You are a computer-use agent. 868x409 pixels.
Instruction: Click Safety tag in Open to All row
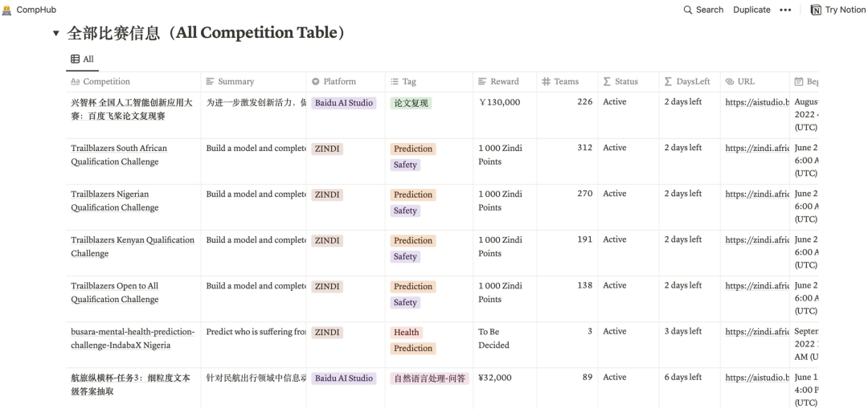pyautogui.click(x=405, y=303)
